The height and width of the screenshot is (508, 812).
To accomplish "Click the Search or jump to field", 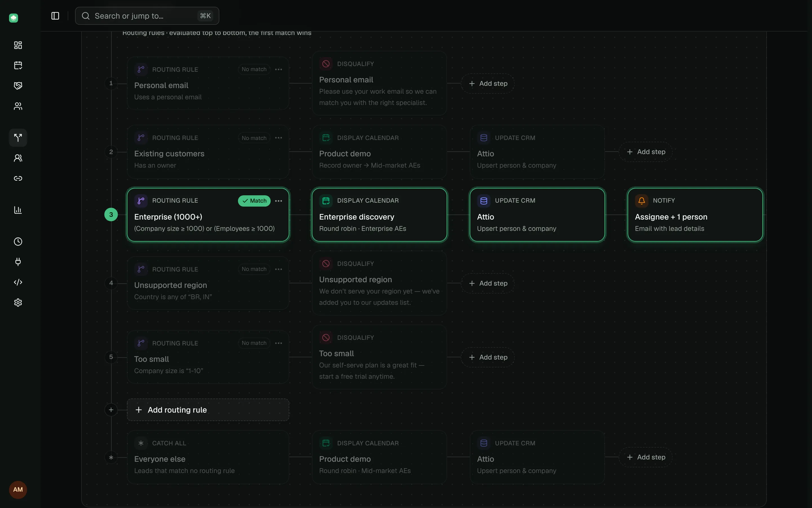I will pyautogui.click(x=147, y=16).
